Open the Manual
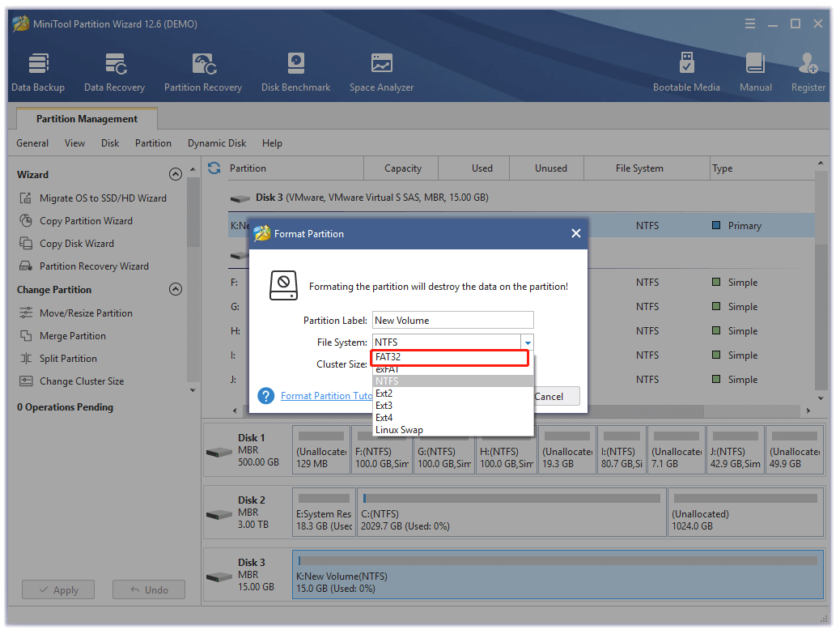 point(755,72)
